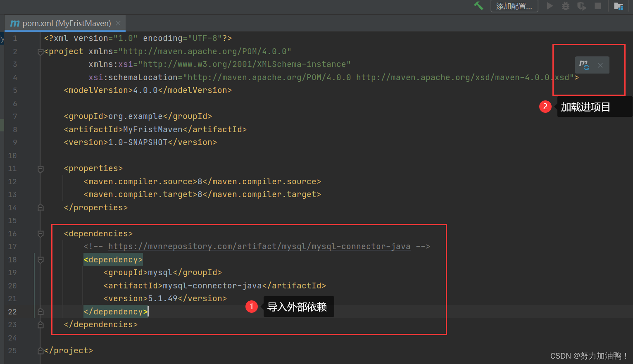The width and height of the screenshot is (633, 364).
Task: Click the project xmlns attribute on line 2
Action: [x=190, y=52]
